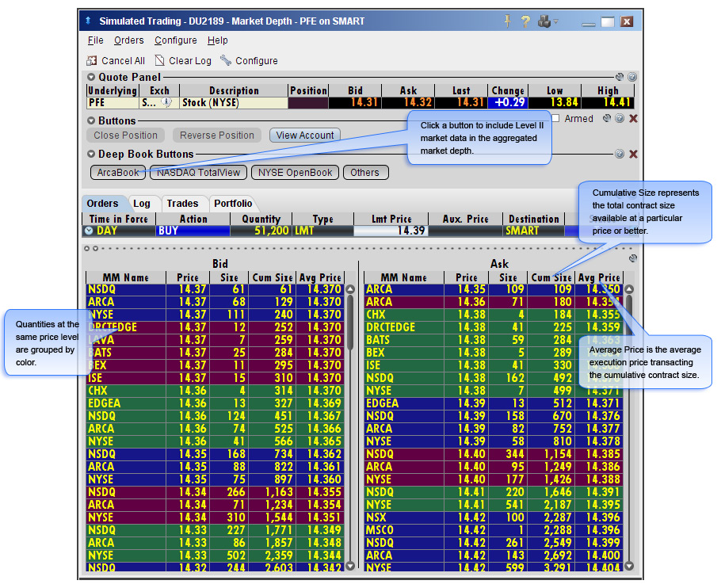Click the Reverse Position button
Image resolution: width=721 pixels, height=588 pixels.
point(217,136)
